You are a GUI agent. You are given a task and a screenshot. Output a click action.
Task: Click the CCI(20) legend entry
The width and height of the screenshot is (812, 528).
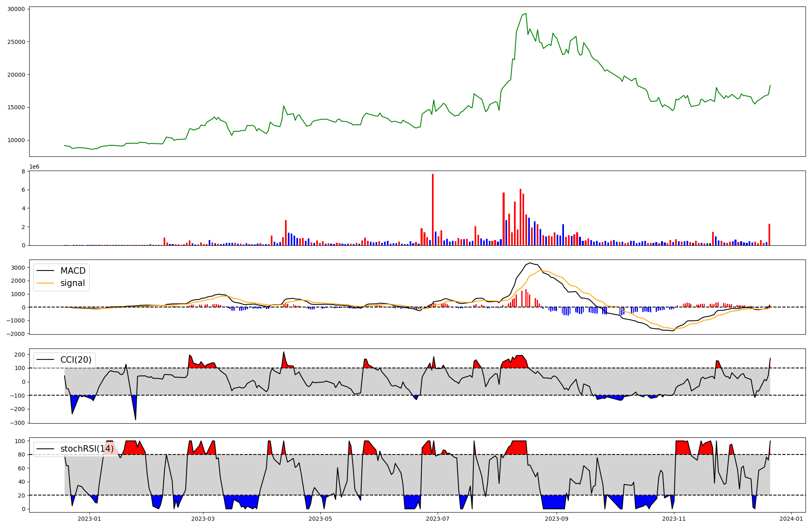[x=76, y=360]
